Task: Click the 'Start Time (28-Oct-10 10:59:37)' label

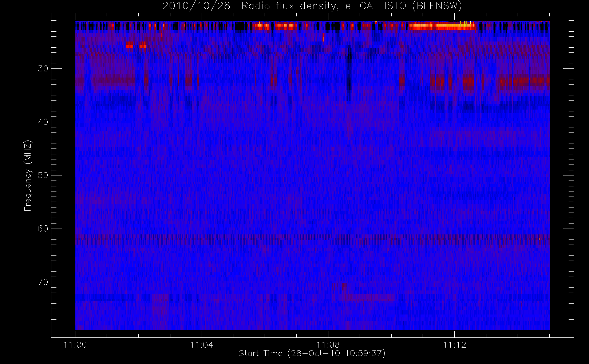Action: (x=312, y=353)
